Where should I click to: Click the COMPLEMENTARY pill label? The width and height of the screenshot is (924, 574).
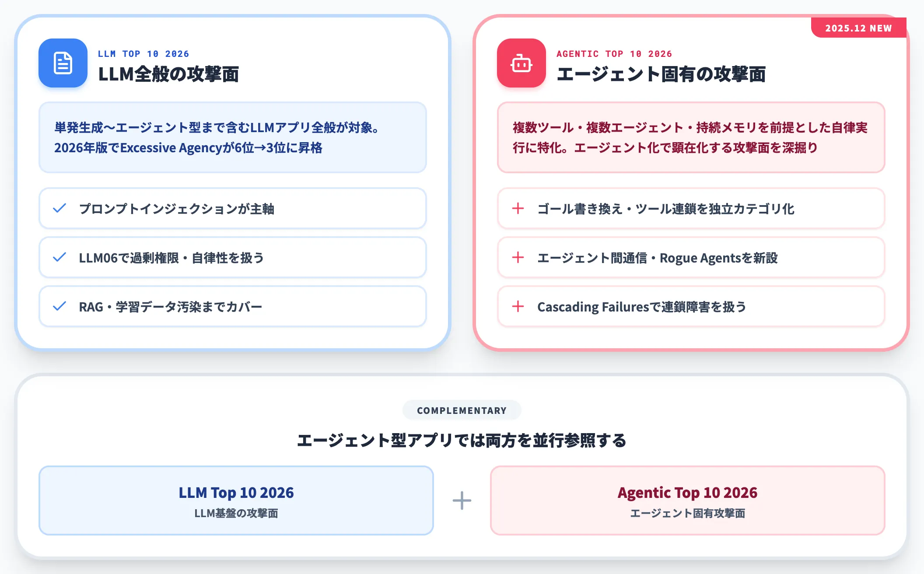[x=462, y=410]
